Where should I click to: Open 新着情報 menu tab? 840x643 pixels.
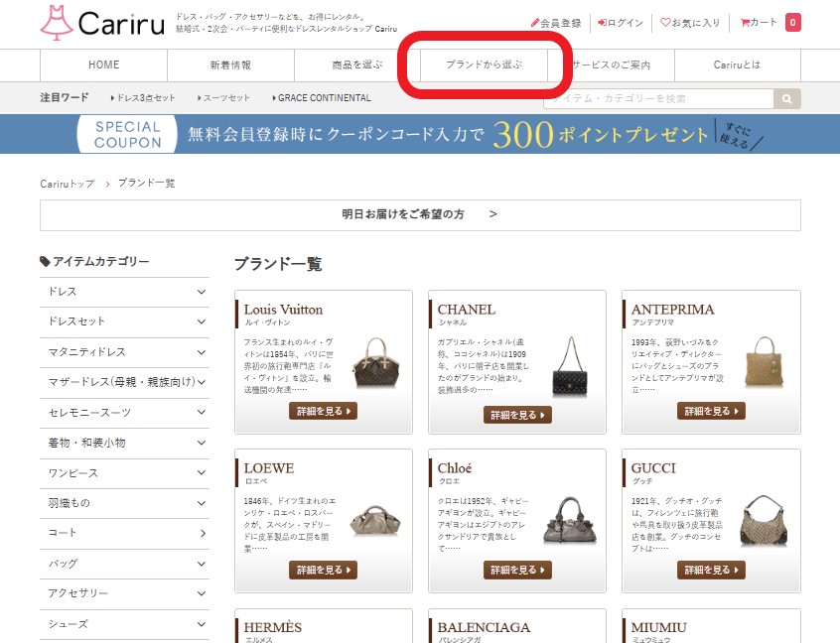231,65
